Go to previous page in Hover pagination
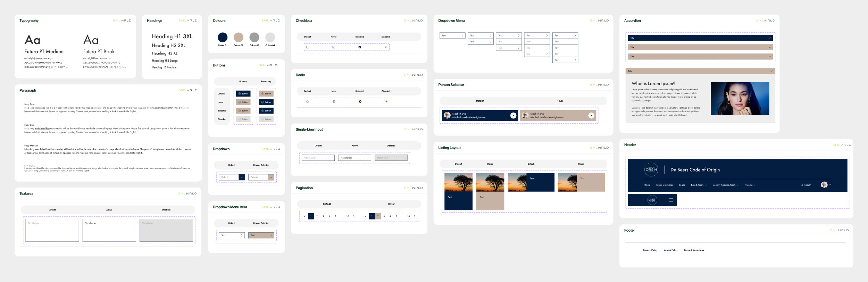The image size is (868, 282). [x=366, y=216]
